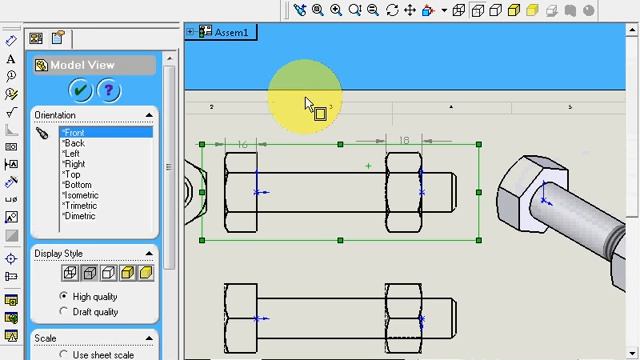Confirm Model View with green checkmark
Viewport: 640px width, 360px height.
80,90
